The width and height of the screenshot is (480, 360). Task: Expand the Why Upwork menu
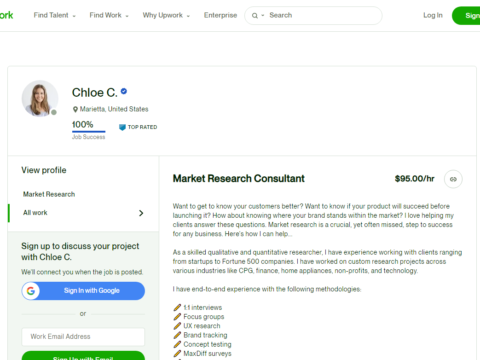click(x=166, y=15)
